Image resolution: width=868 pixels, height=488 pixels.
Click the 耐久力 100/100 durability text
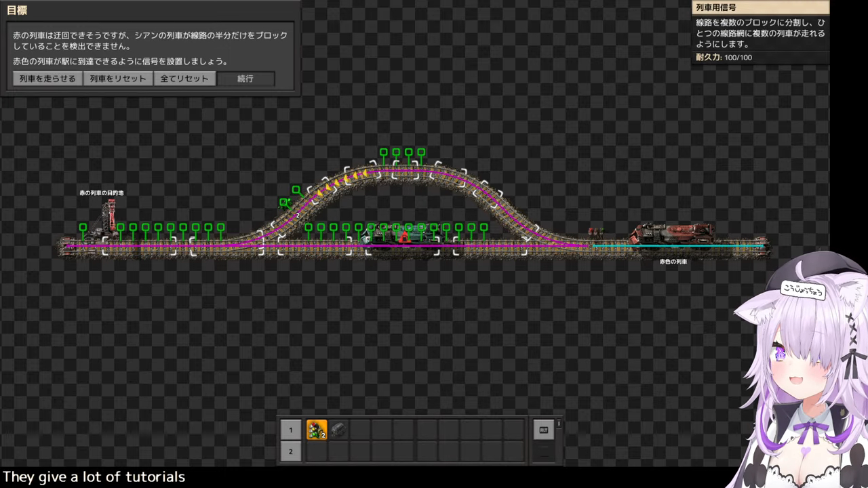pyautogui.click(x=724, y=57)
